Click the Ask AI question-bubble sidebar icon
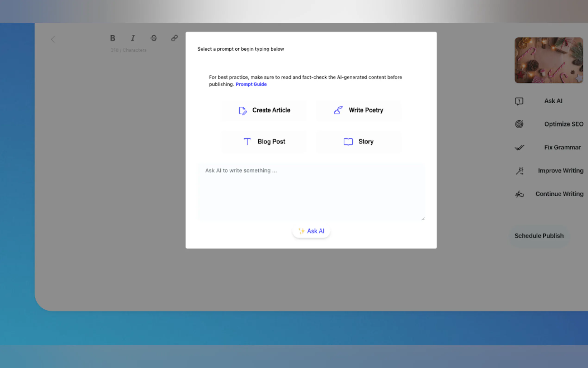The height and width of the screenshot is (368, 588). coord(519,101)
